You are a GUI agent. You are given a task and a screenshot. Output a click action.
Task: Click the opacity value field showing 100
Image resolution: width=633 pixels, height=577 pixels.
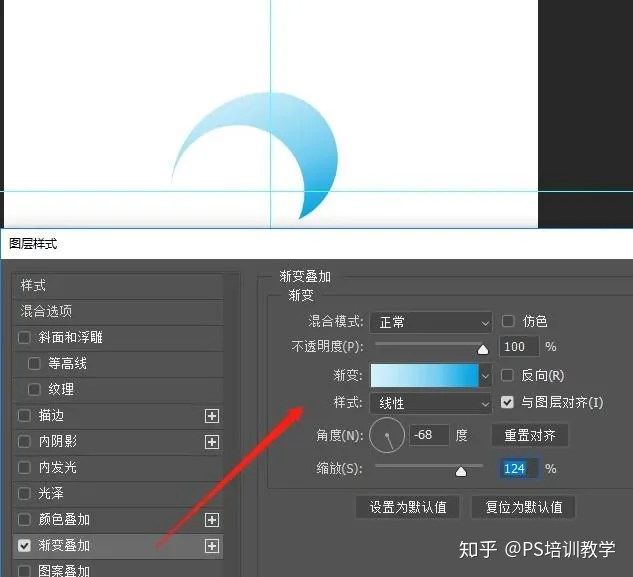click(x=519, y=346)
